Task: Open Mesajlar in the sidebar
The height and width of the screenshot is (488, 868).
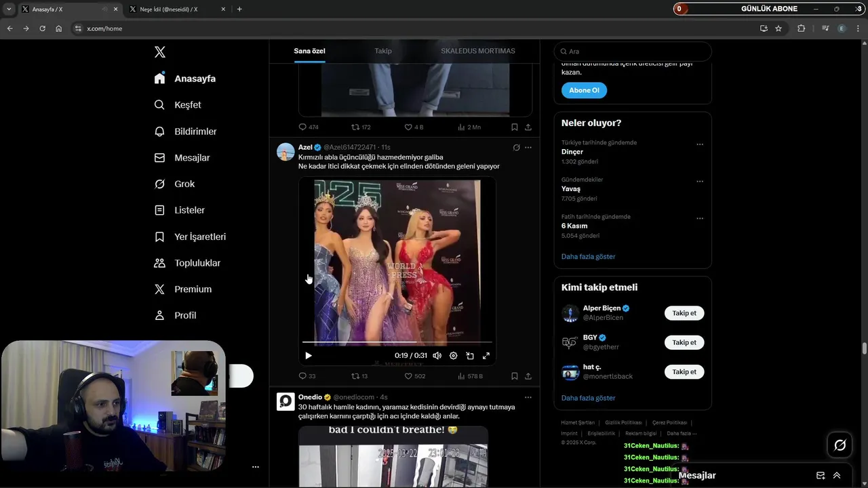Action: 182,158
